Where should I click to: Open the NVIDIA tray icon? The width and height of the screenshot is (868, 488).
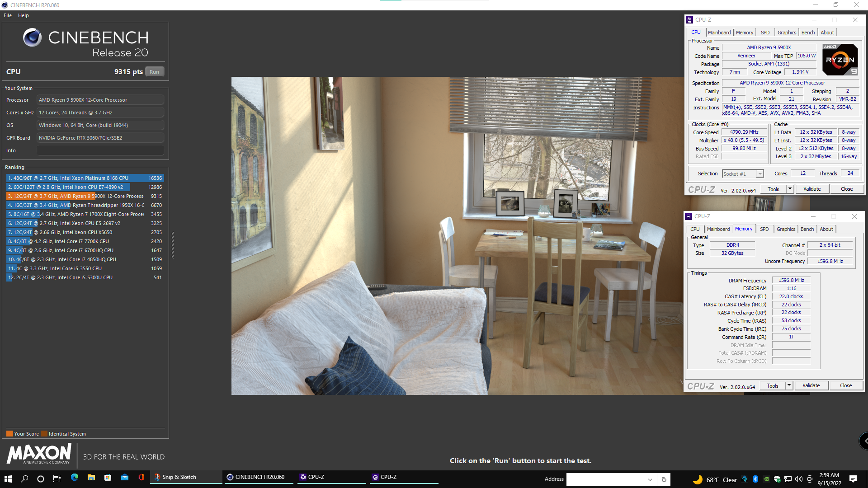pyautogui.click(x=766, y=479)
